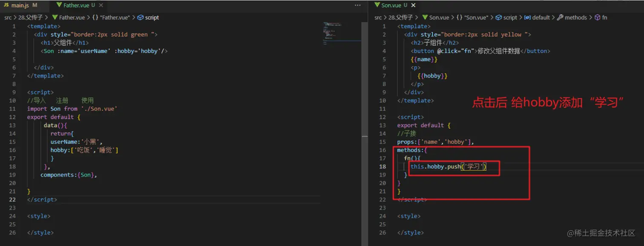Open the 'Son.vue' file breadcrumb
Screen dimensions: 644x246
(x=435, y=17)
